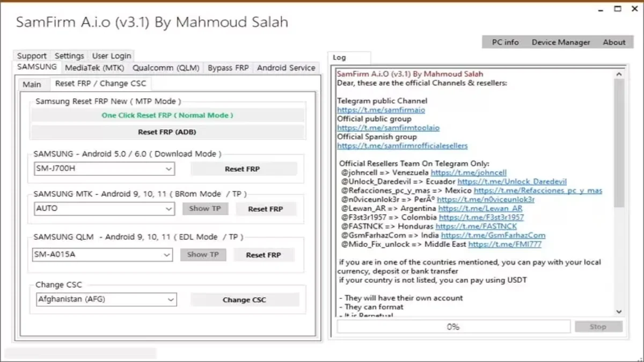Open the Qualcomm (QLM) tab
Image resolution: width=644 pixels, height=362 pixels.
(x=166, y=68)
